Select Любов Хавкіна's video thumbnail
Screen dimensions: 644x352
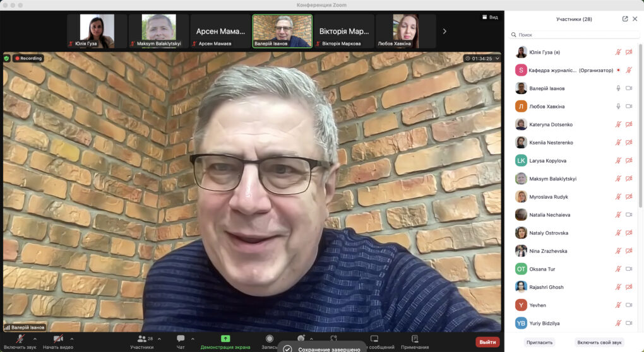(406, 31)
